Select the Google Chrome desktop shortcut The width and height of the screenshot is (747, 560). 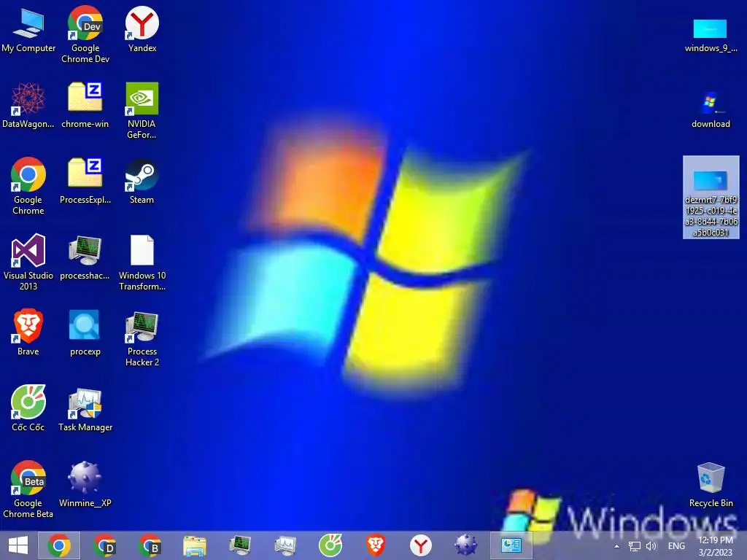tap(28, 186)
